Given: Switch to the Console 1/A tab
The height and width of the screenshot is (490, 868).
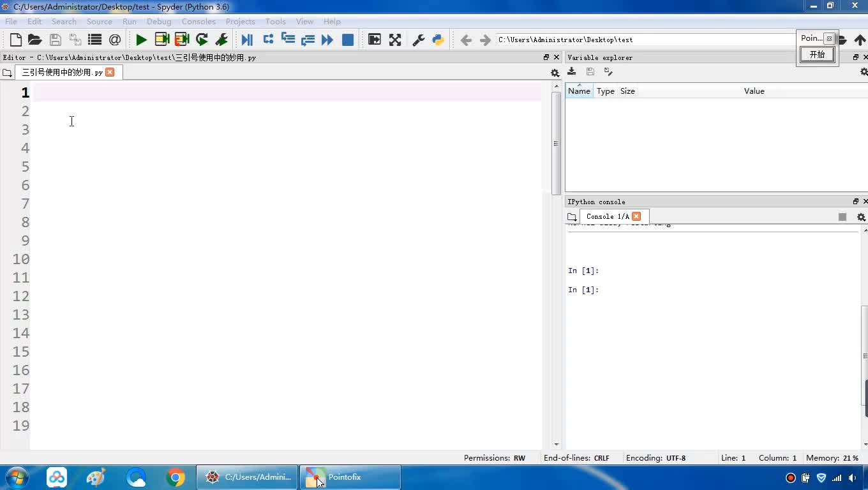Looking at the screenshot, I should pos(607,216).
